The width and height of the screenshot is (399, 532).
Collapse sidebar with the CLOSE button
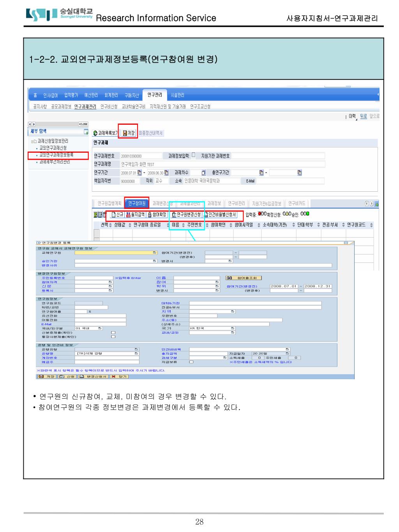coord(83,124)
